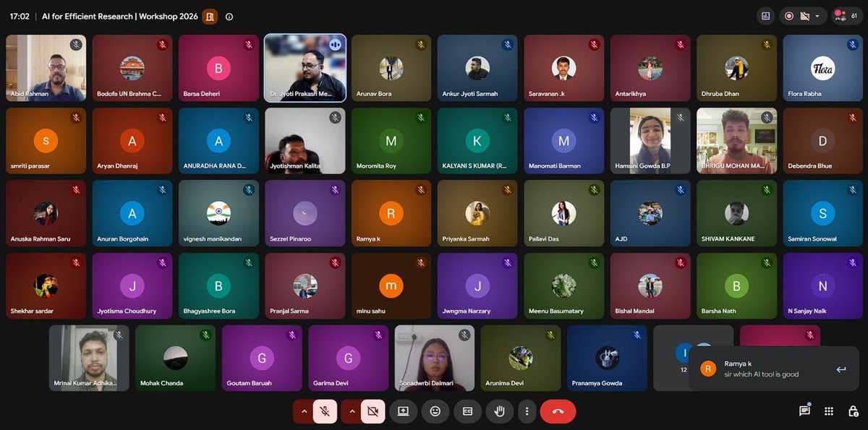Click the crossed-out camera icon at top
This screenshot has height=430, width=868.
tap(804, 16)
